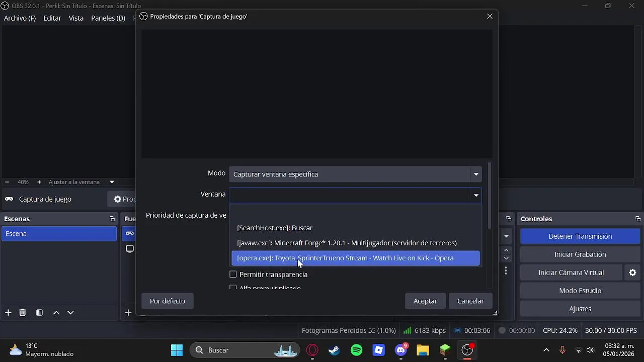Open scene filters in the Escenas toolbar
644x362 pixels.
[39, 313]
